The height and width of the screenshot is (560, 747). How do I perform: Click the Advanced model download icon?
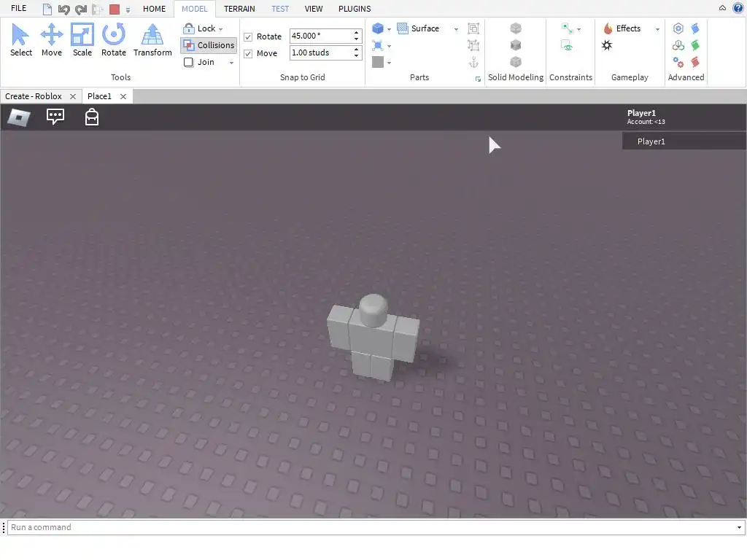coord(678,45)
